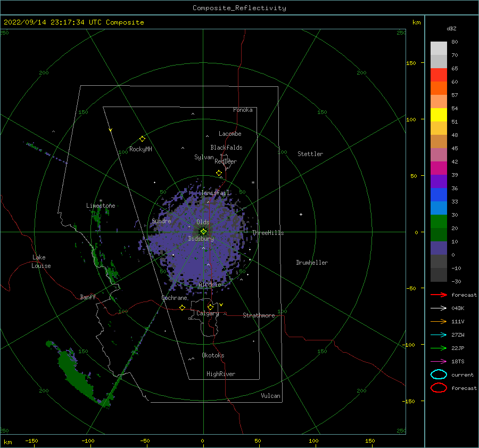Image resolution: width=479 pixels, height=448 pixels.
Task: Click the Innisfail town label
Action: click(215, 193)
